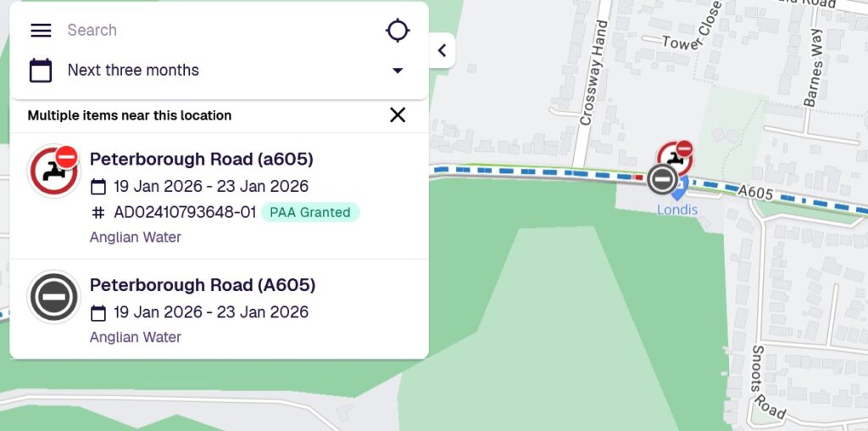Open Peterborough Road (a605) roadworks entry
868x431 pixels.
pos(202,160)
